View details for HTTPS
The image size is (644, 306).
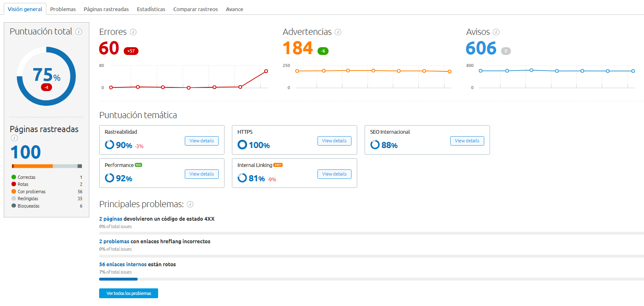[x=334, y=141]
